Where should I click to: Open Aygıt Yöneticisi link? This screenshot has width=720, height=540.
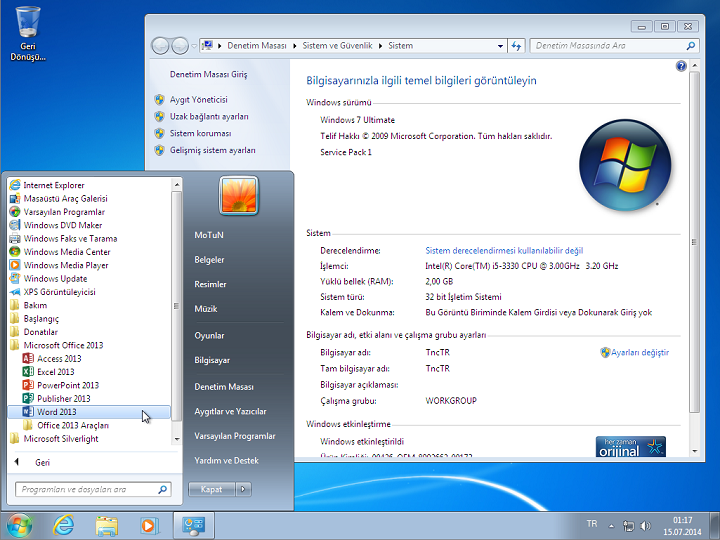click(198, 99)
